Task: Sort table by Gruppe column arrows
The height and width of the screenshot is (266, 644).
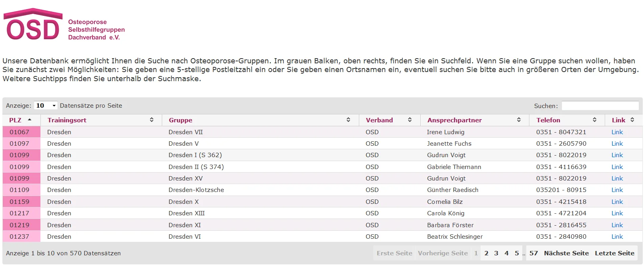Action: tap(348, 120)
